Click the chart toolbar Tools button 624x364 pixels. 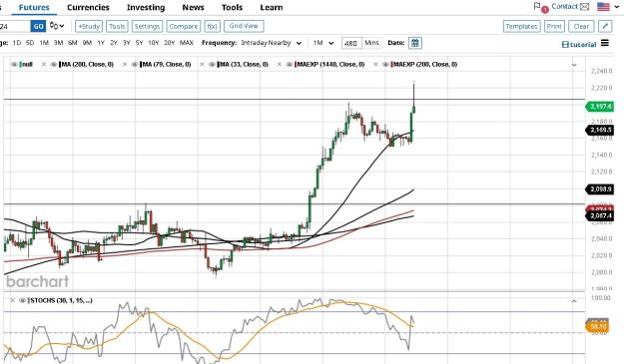[x=117, y=26]
